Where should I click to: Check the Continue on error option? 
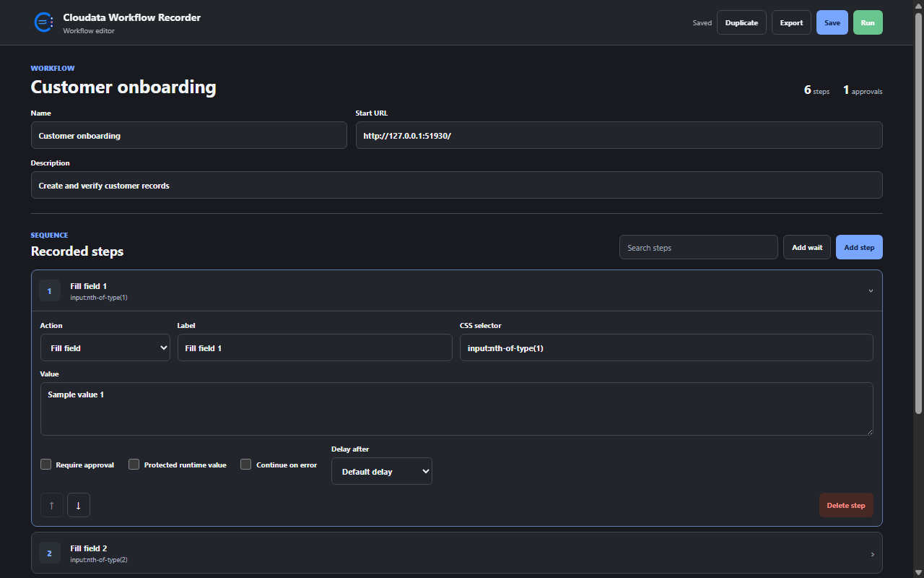[246, 465]
